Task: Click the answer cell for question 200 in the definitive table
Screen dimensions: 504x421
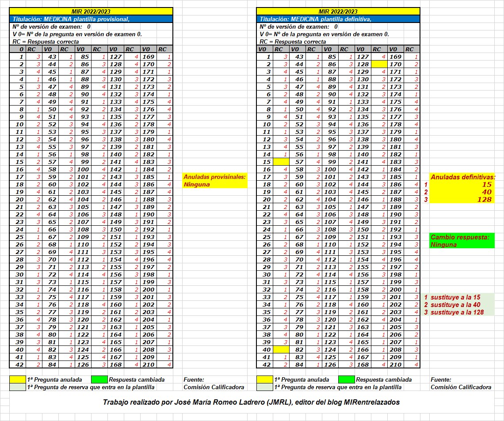Action: [412, 290]
